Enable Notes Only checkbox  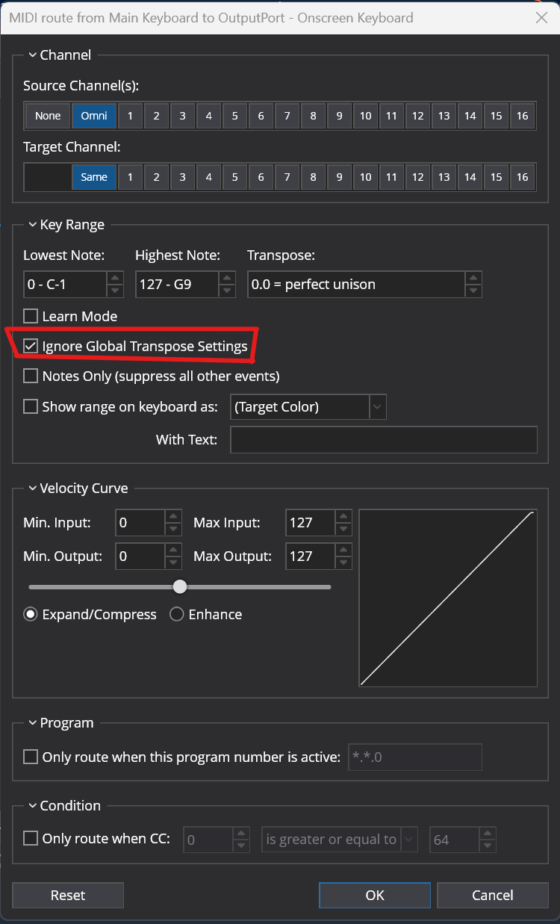coord(31,376)
